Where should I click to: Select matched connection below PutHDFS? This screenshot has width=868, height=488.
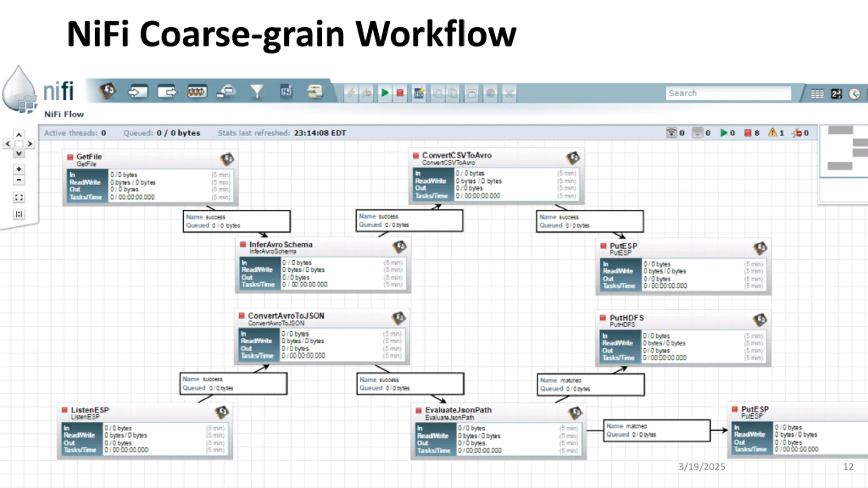click(591, 385)
